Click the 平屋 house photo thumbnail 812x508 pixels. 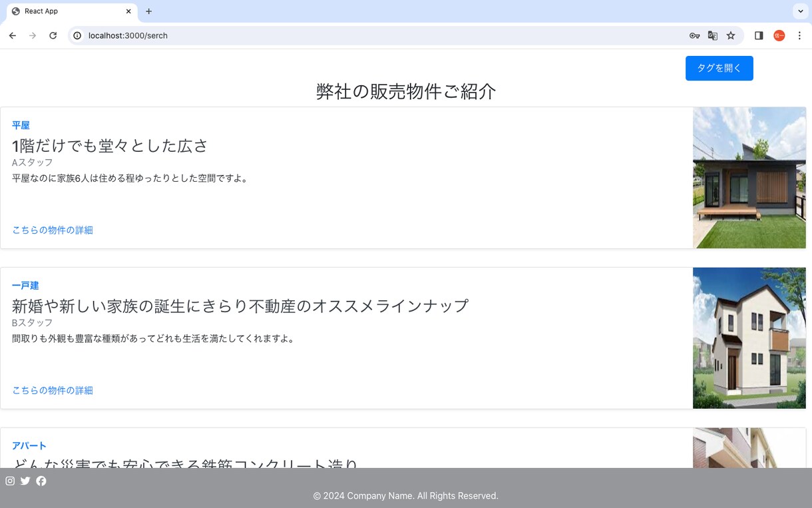point(749,178)
